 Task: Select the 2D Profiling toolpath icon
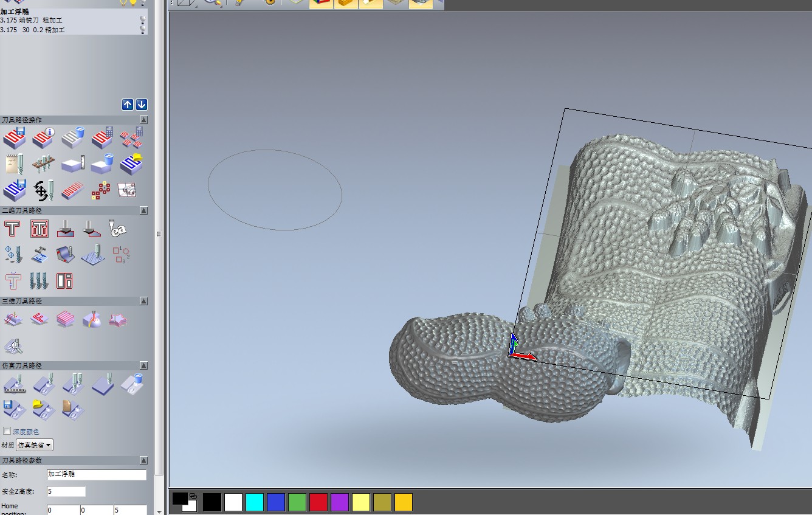click(13, 229)
